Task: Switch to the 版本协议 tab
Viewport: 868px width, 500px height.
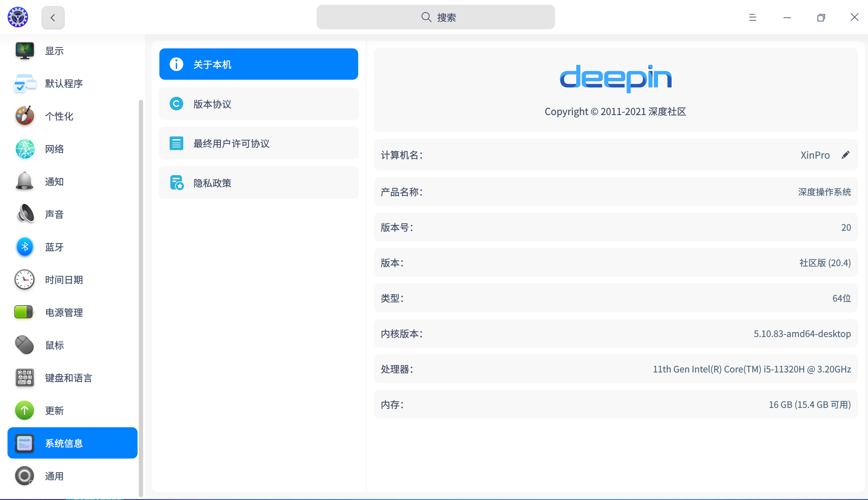Action: pos(258,104)
